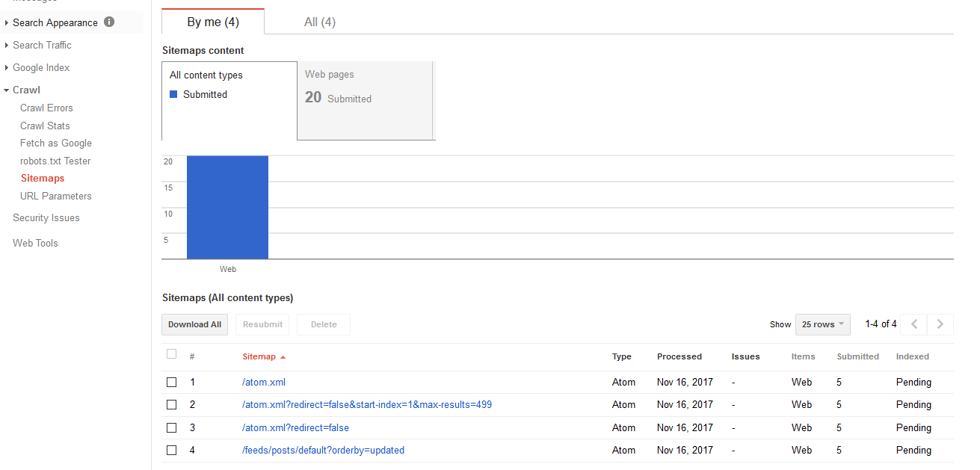Click Web label under chart bar
This screenshot has width=980, height=470.
coord(228,269)
